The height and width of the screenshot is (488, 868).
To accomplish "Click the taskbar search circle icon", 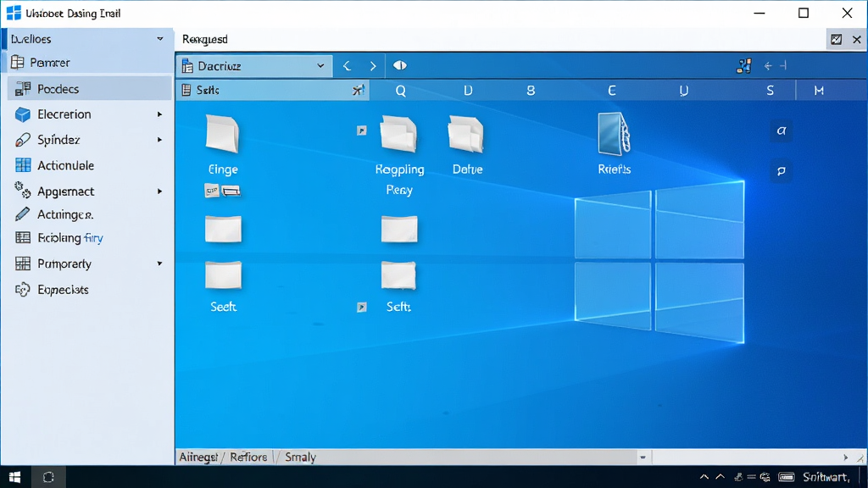I will point(48,477).
